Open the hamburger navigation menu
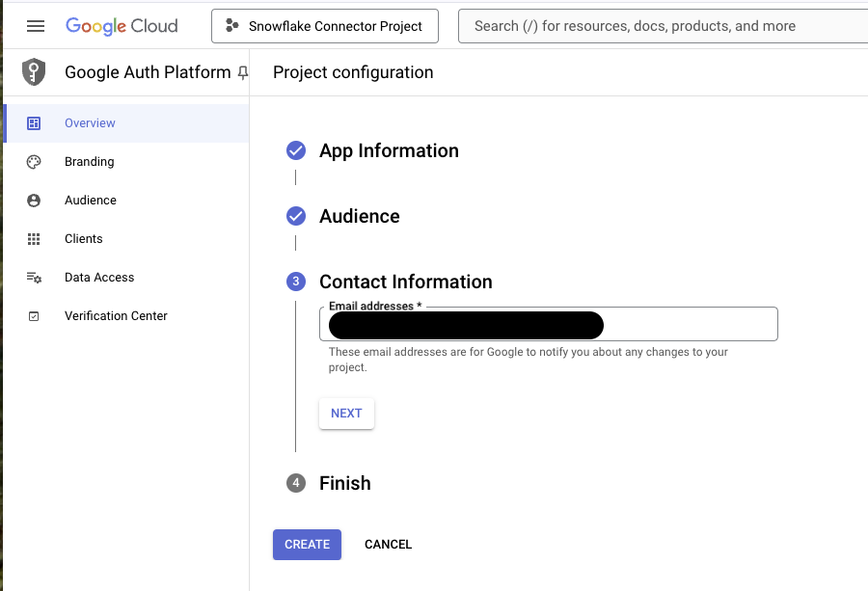The height and width of the screenshot is (591, 868). (36, 26)
